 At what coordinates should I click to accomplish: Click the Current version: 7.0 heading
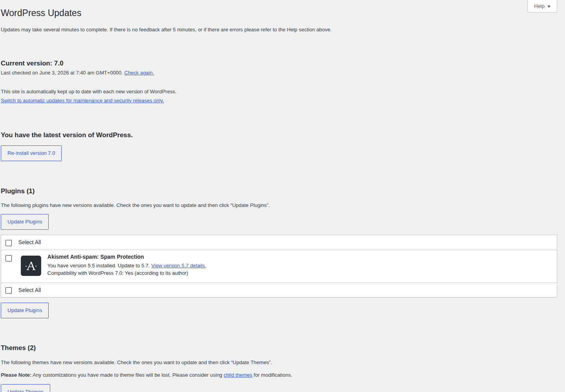[x=32, y=63]
